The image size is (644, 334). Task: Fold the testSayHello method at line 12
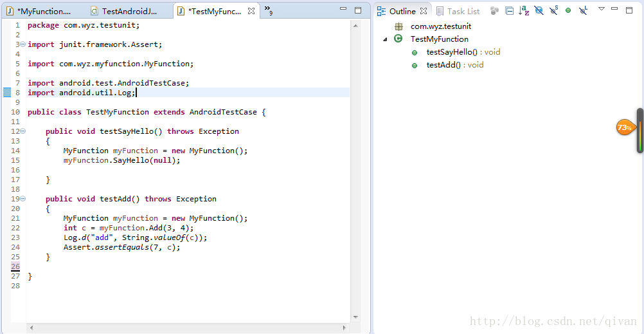[23, 131]
